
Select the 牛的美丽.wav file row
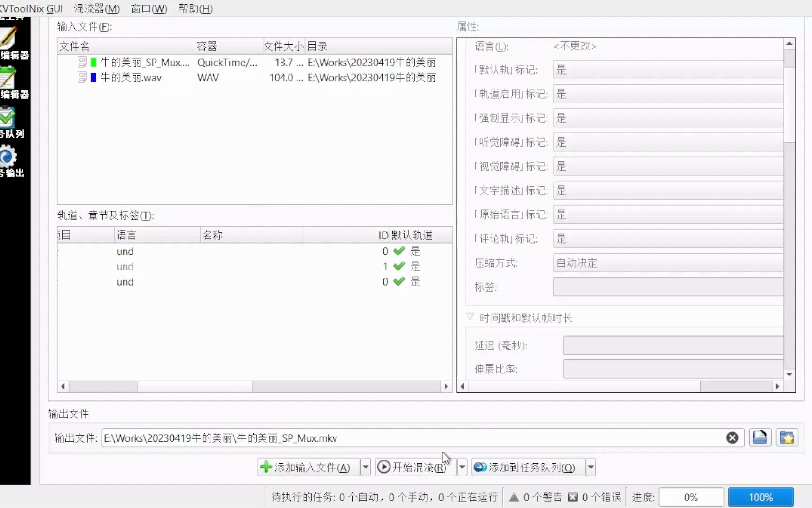click(254, 78)
